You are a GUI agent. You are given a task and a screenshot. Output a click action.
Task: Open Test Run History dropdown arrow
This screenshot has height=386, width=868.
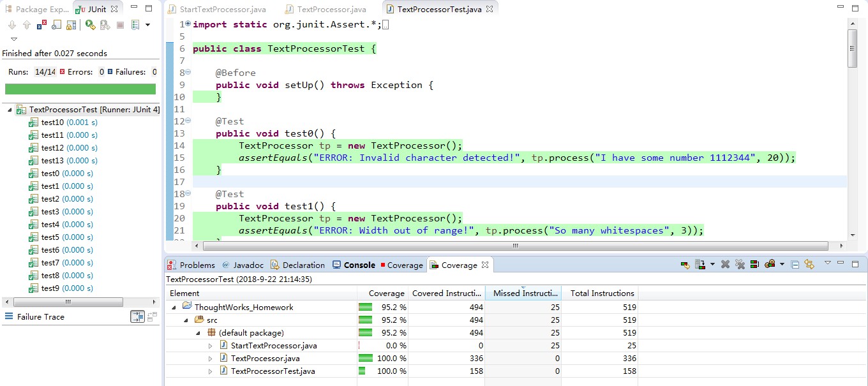147,25
